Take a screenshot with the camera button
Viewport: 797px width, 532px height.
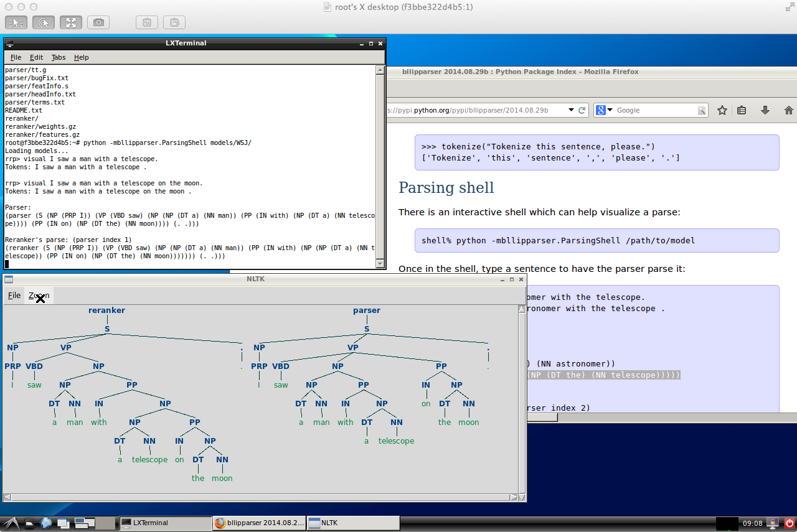(98, 22)
